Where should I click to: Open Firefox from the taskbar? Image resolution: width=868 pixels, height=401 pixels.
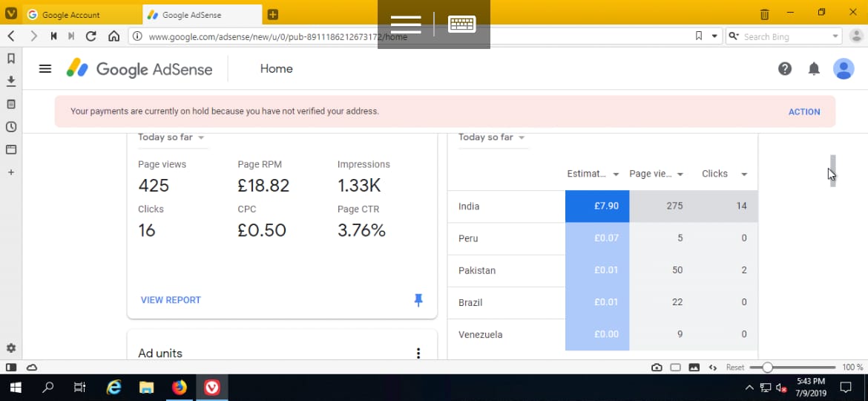pyautogui.click(x=179, y=387)
